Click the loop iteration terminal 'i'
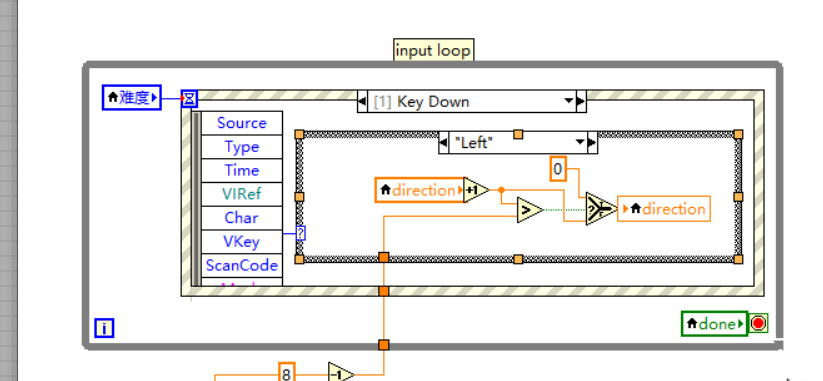823x381 pixels. click(104, 328)
